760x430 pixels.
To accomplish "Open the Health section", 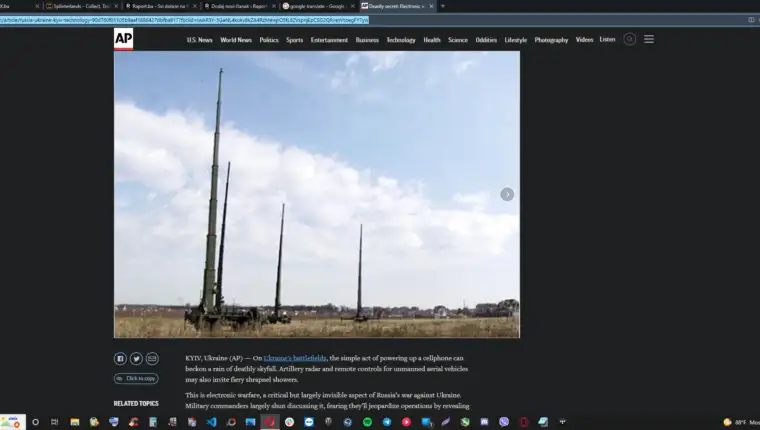I will click(x=432, y=40).
